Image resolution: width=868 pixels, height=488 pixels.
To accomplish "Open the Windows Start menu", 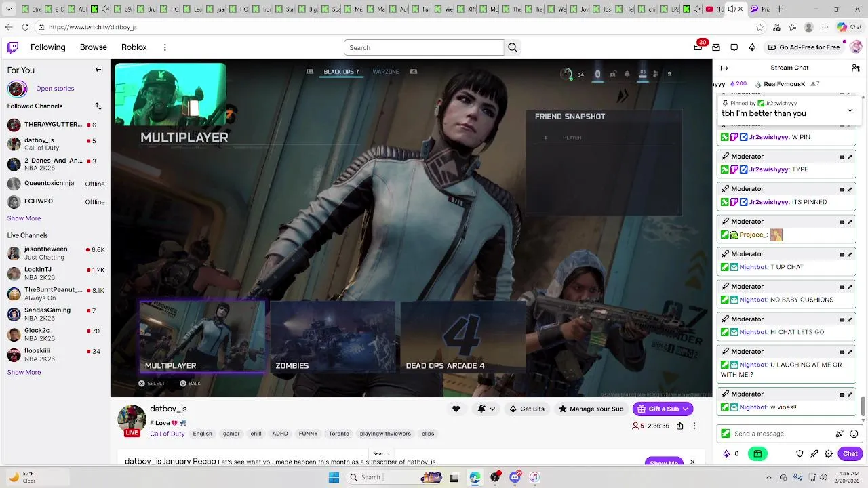I will point(334,477).
